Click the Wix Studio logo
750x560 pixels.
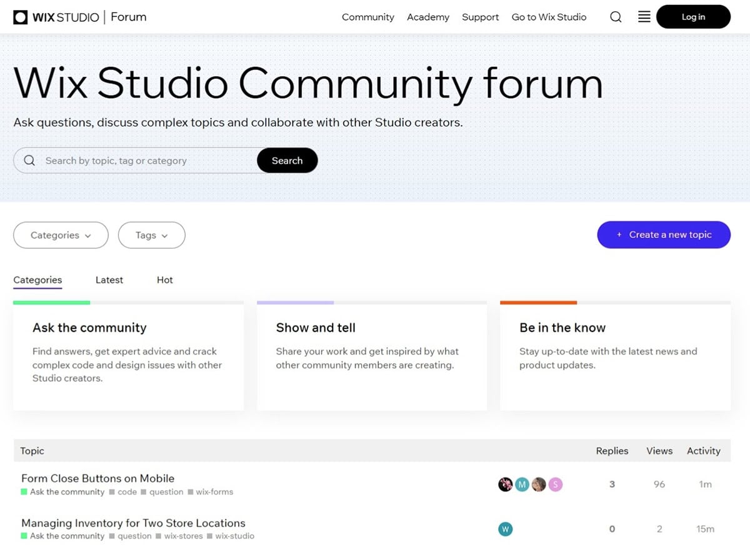tap(56, 17)
